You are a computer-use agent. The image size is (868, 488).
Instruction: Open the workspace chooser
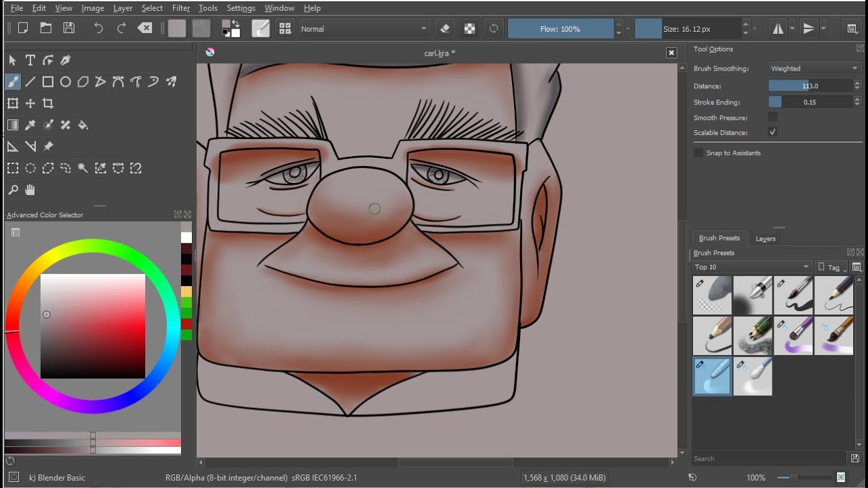point(852,28)
